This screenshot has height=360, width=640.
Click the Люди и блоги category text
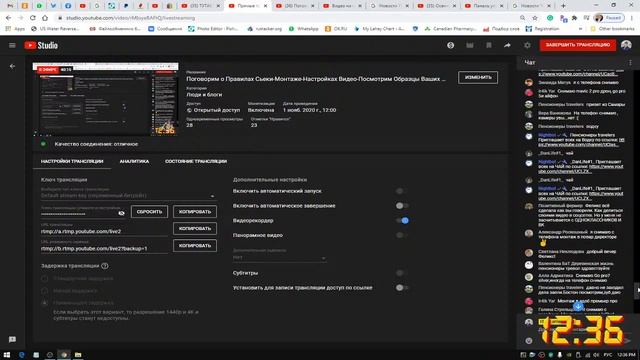pyautogui.click(x=204, y=95)
